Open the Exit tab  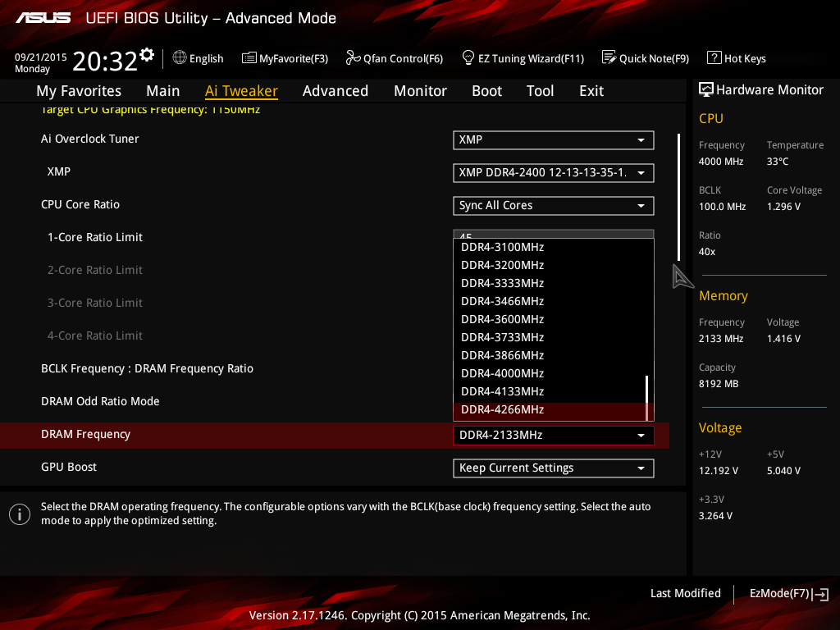(591, 91)
